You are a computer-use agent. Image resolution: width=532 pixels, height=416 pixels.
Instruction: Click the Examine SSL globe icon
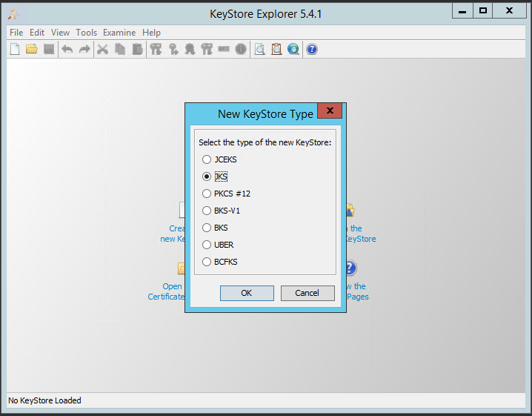(x=293, y=50)
